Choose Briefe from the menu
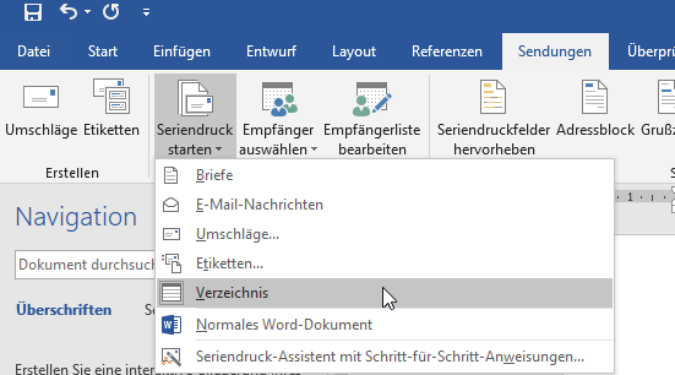675x375 pixels. [x=385, y=175]
